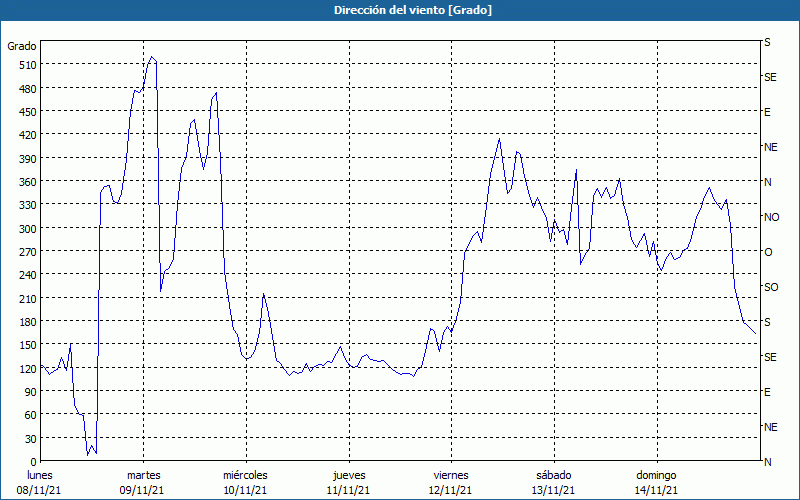The image size is (800, 500).
Task: Click the 30 degree axis label
Action: 31,439
